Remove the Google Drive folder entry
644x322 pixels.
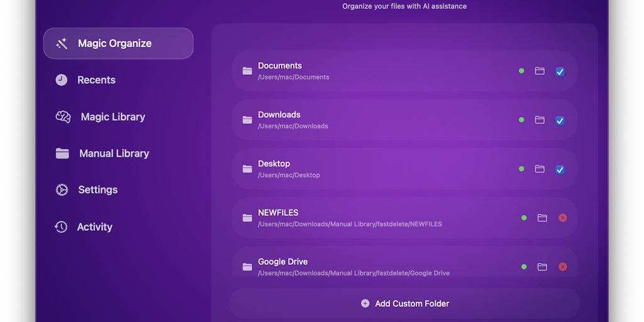click(x=563, y=267)
